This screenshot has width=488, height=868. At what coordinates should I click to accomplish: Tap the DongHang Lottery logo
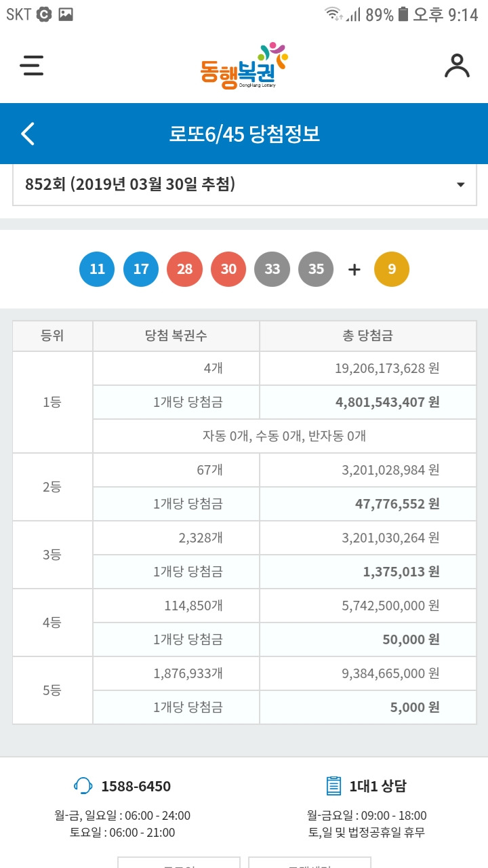point(244,65)
